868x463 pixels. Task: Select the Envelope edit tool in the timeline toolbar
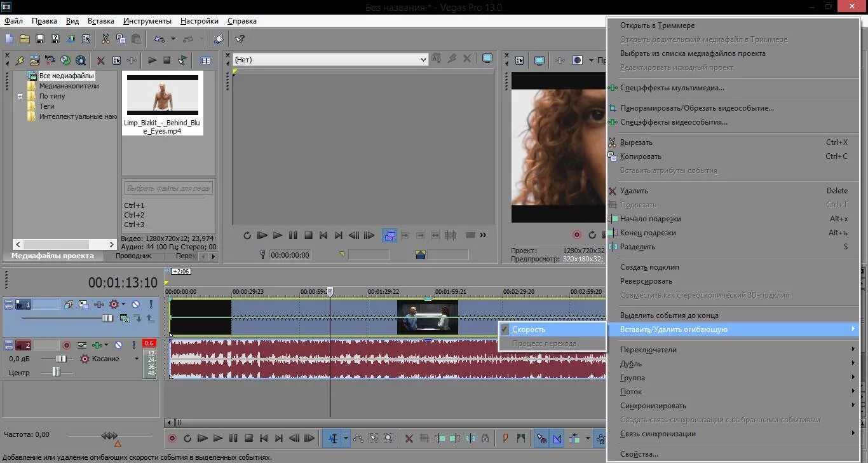358,438
